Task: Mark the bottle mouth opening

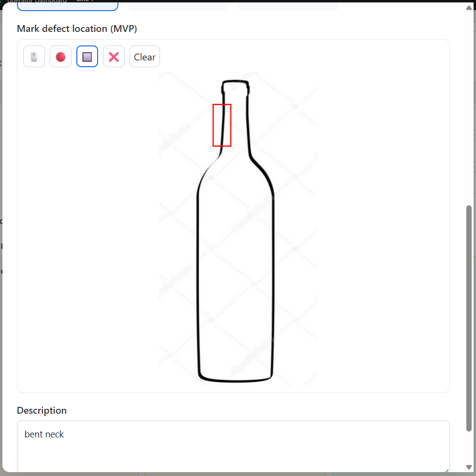Action: coord(235,82)
